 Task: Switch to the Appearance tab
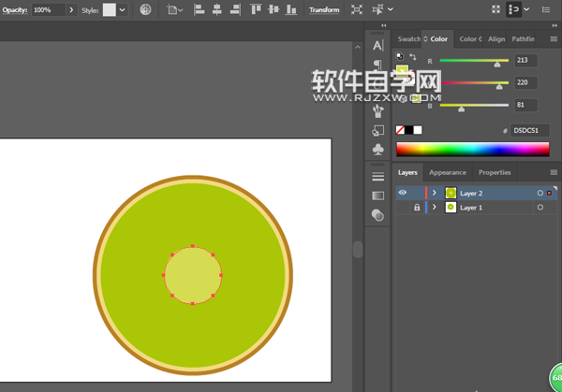(448, 172)
